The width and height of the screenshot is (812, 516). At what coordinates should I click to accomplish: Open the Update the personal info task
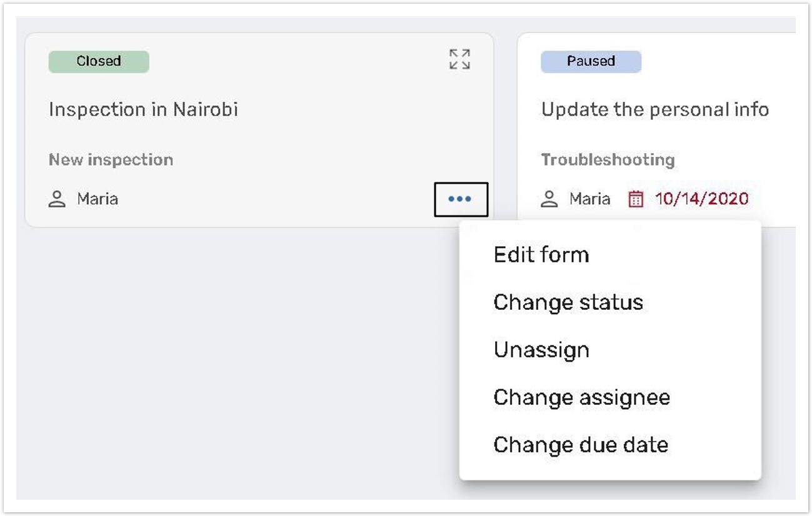click(x=654, y=110)
